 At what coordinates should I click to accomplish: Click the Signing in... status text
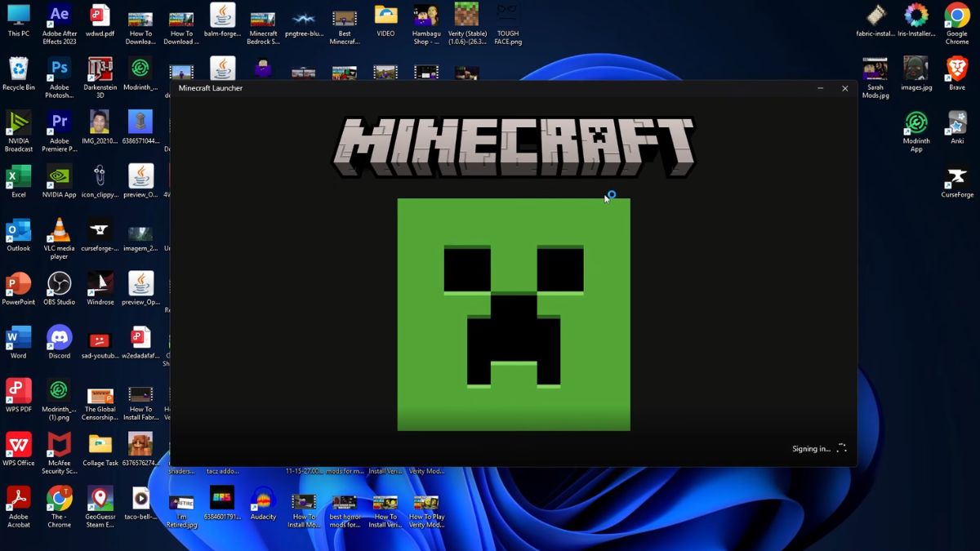[811, 449]
